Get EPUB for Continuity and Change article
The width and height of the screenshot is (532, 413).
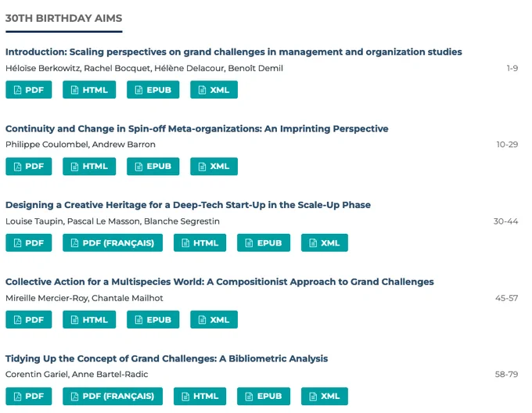(153, 166)
